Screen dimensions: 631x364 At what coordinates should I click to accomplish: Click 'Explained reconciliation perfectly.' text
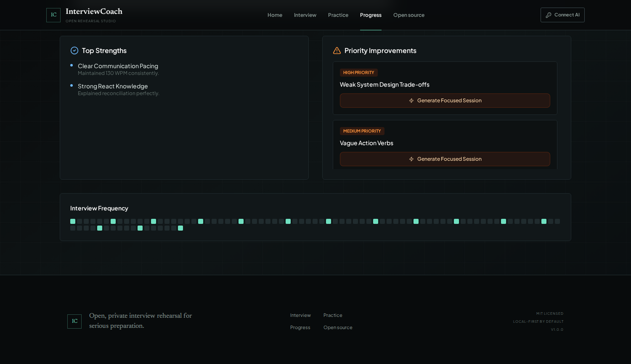(118, 93)
